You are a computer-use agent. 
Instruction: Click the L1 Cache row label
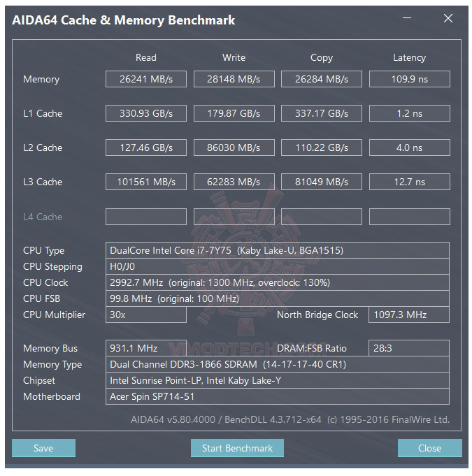pos(43,113)
